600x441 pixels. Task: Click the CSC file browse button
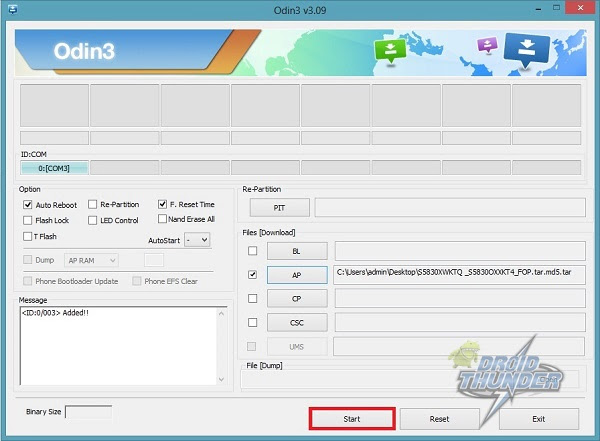(297, 323)
